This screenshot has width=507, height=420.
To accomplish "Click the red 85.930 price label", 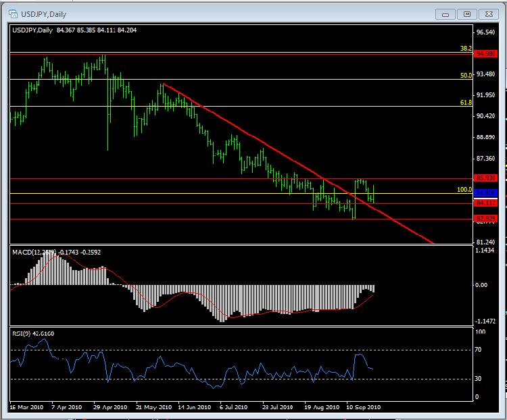I will (485, 178).
